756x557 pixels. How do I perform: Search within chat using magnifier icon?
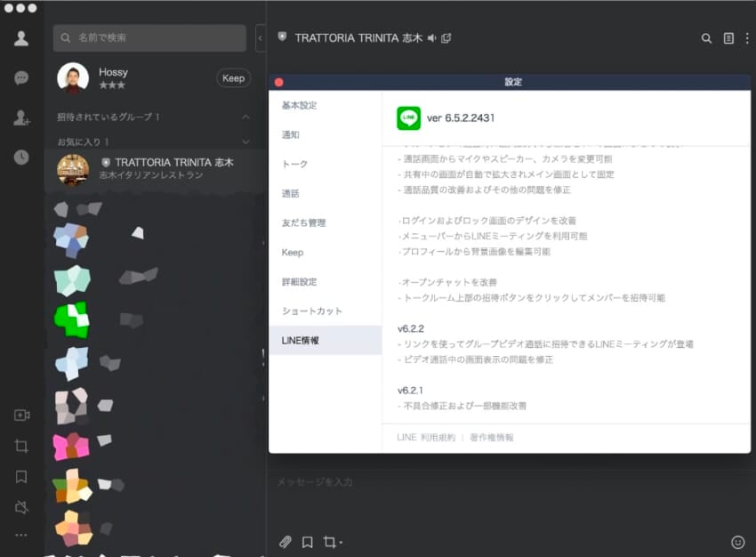click(x=706, y=38)
